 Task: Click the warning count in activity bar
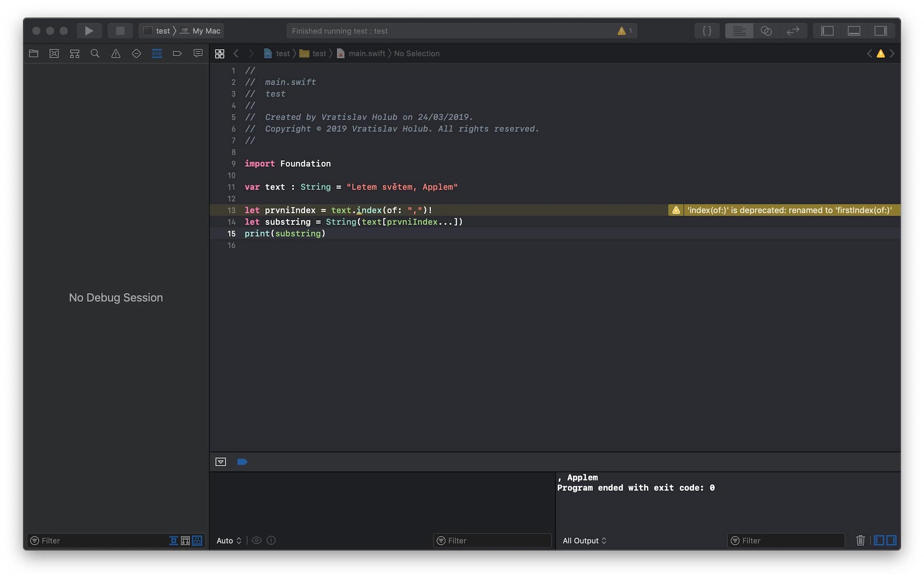(625, 31)
